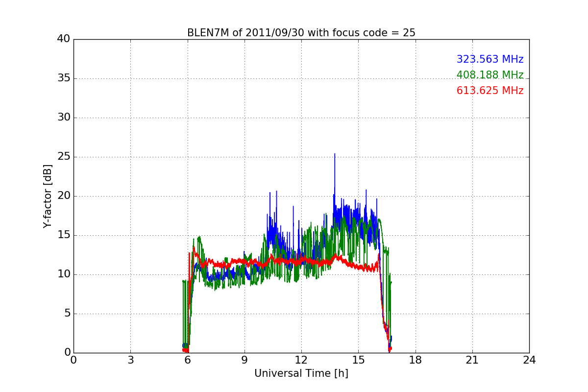Click the x-axis tick label '6'

click(187, 360)
